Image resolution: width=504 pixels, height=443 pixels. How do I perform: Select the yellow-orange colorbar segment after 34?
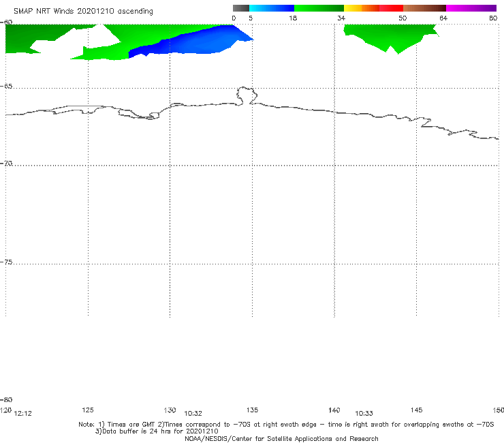coord(362,8)
